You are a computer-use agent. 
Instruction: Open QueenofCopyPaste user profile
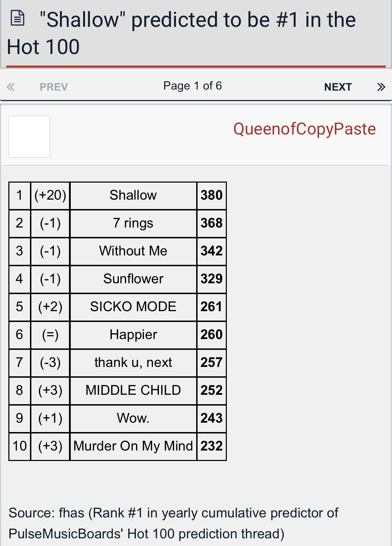pos(305,129)
